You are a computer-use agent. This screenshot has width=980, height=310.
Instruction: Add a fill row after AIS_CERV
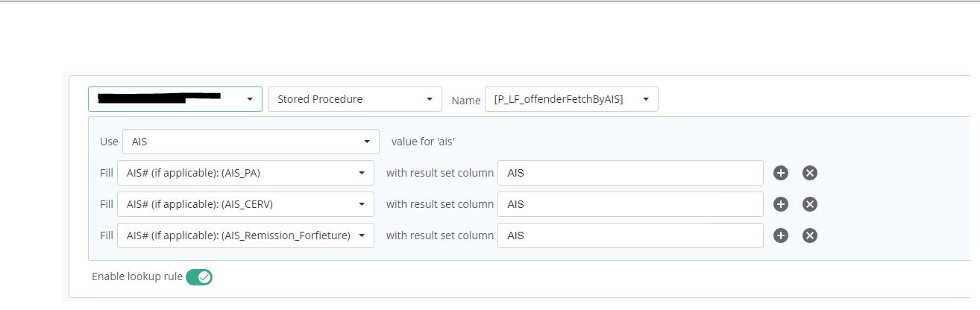(781, 204)
